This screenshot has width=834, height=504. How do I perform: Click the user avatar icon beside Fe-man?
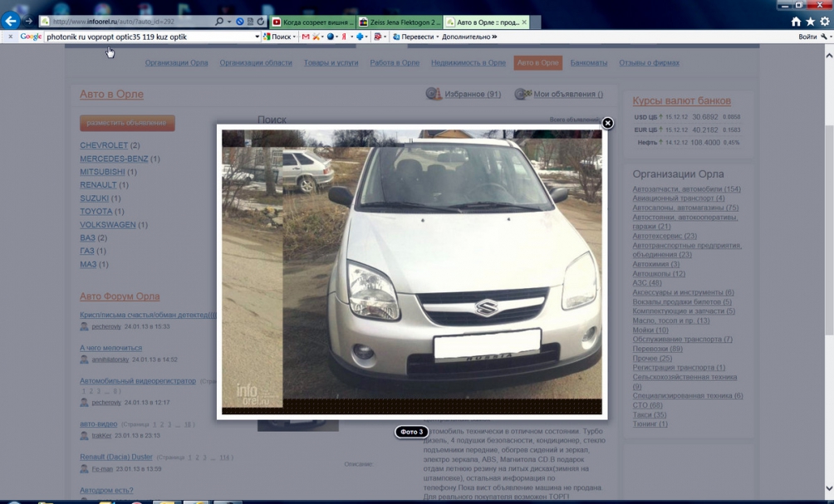(84, 469)
